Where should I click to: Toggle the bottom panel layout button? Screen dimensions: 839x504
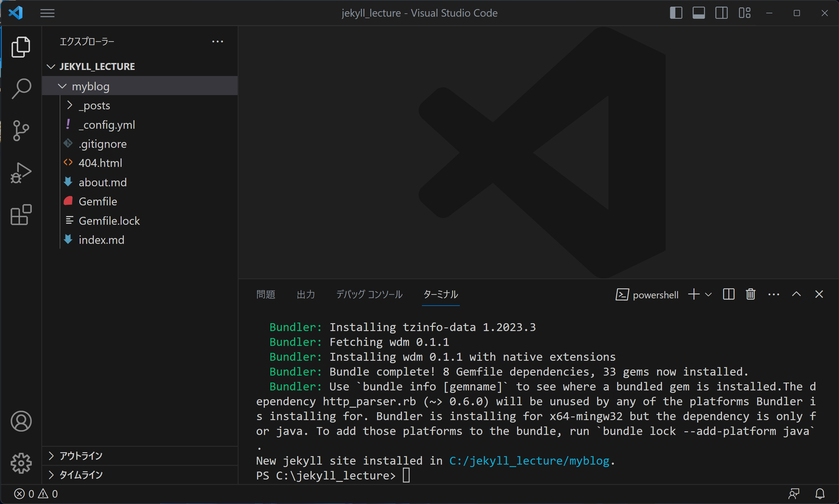(699, 13)
